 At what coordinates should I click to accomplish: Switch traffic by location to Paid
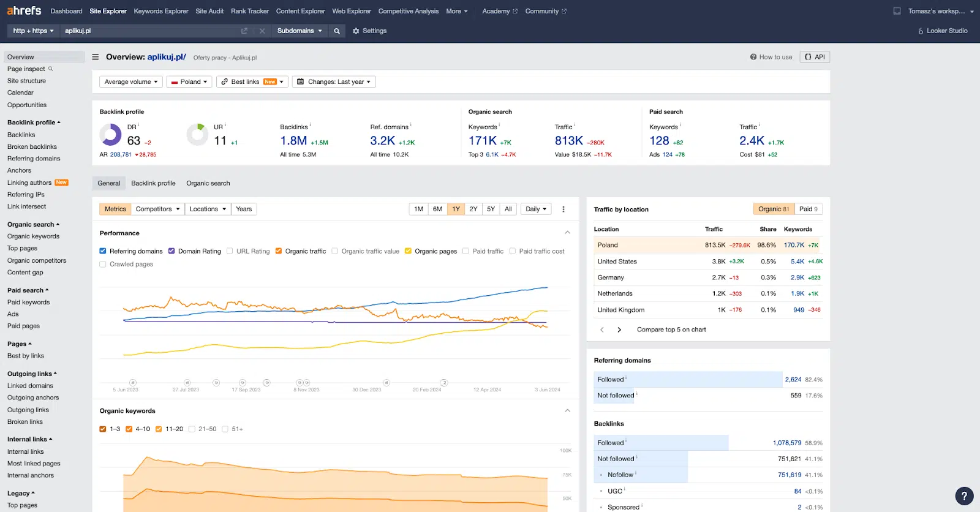click(809, 209)
